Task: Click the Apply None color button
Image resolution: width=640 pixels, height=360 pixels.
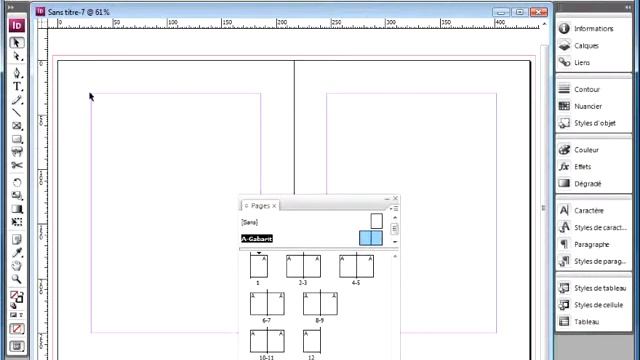Action: 16,329
